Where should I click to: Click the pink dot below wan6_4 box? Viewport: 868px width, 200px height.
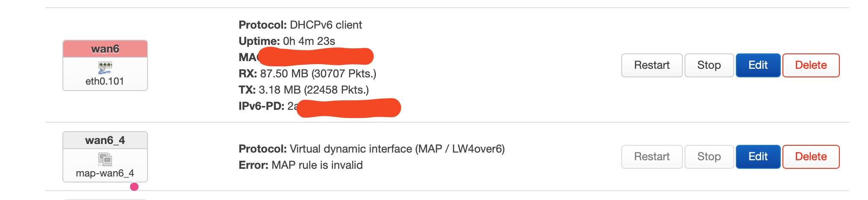(134, 187)
